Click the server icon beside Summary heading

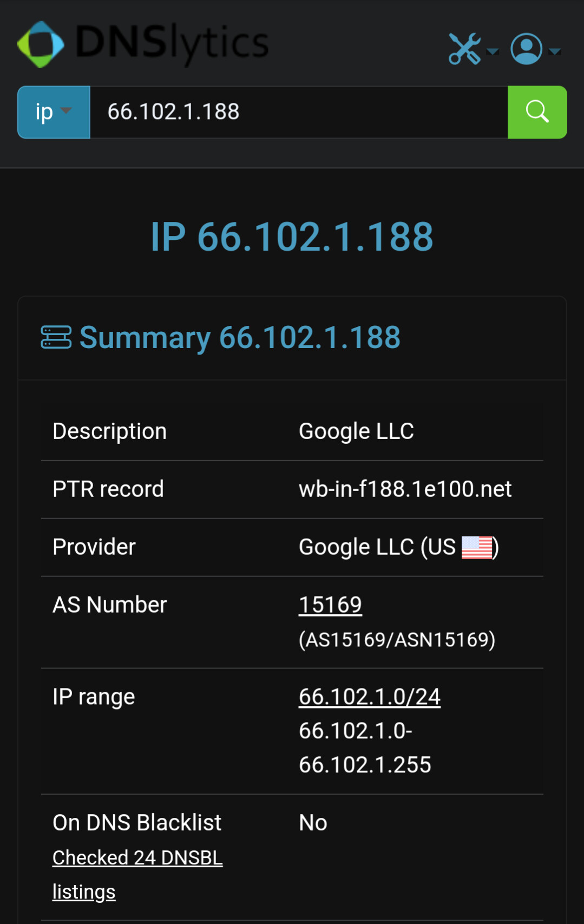point(56,337)
